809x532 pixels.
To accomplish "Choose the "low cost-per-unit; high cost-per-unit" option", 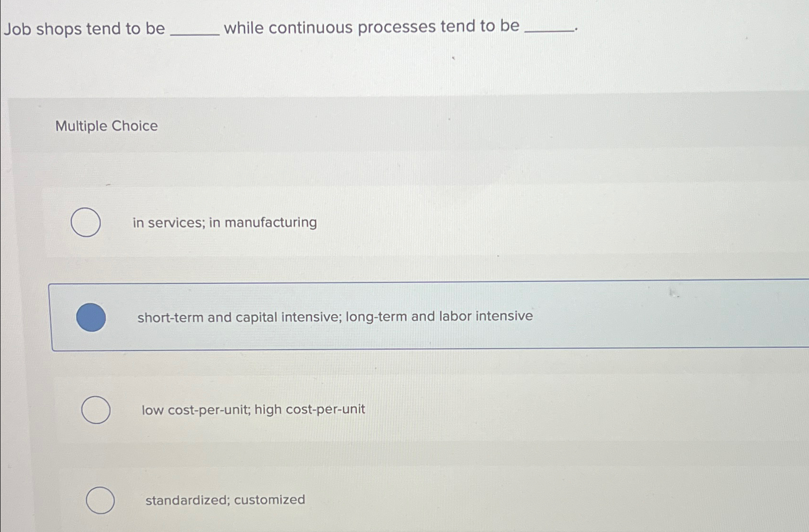I will pyautogui.click(x=96, y=409).
